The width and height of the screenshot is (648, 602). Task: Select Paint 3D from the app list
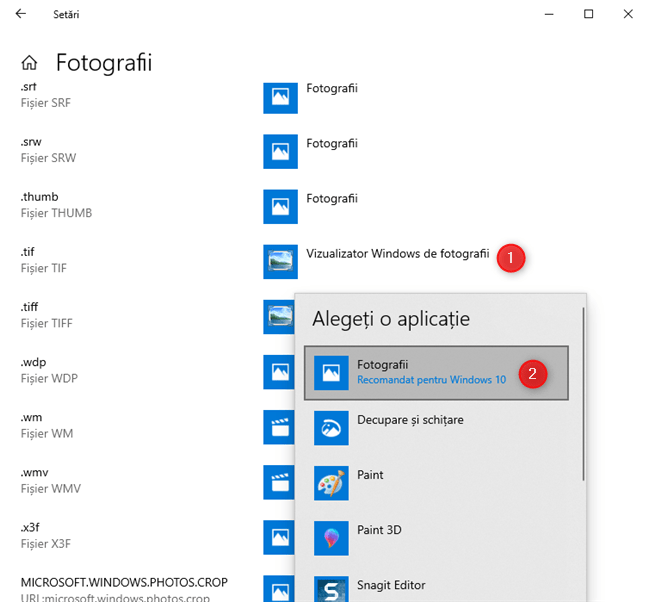(x=436, y=538)
